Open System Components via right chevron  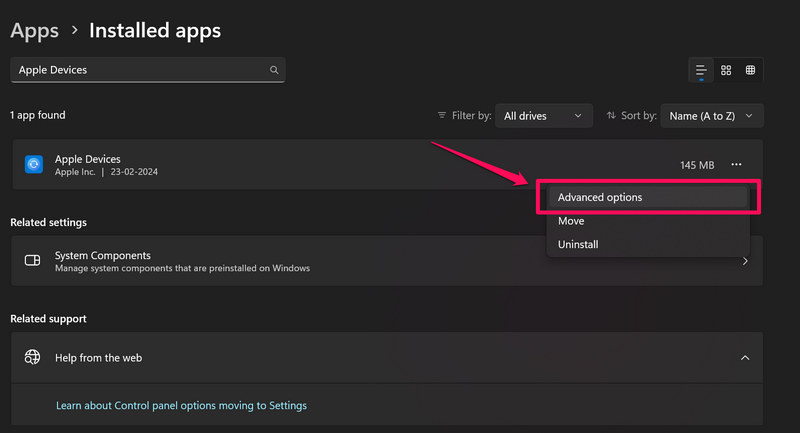745,261
